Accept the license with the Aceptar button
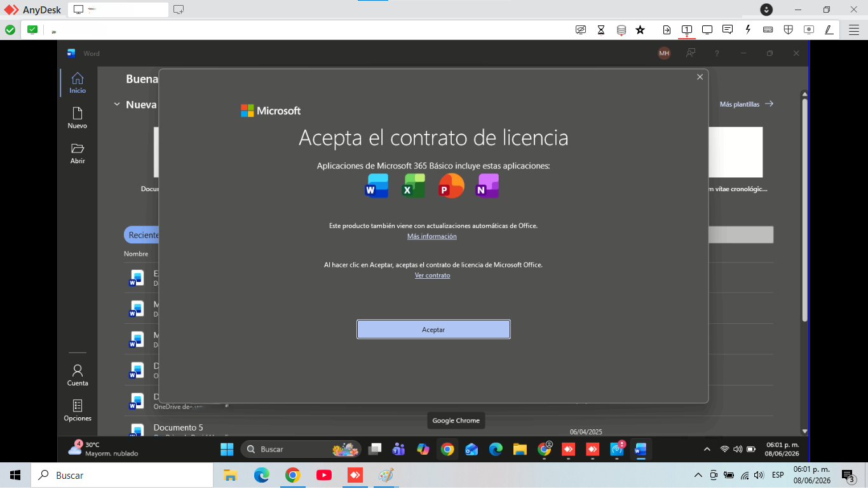The width and height of the screenshot is (868, 489). pyautogui.click(x=433, y=330)
